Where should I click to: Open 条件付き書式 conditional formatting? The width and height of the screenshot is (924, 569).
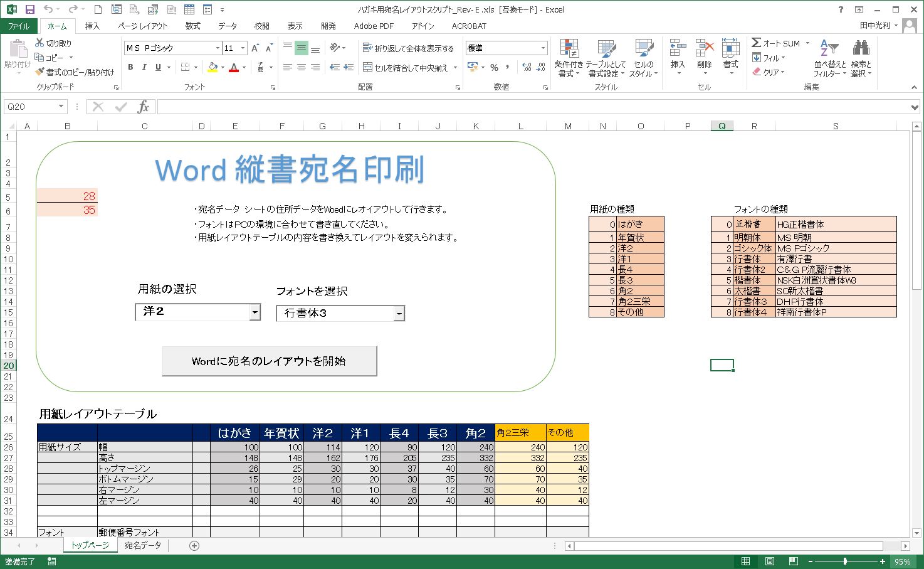pyautogui.click(x=569, y=58)
